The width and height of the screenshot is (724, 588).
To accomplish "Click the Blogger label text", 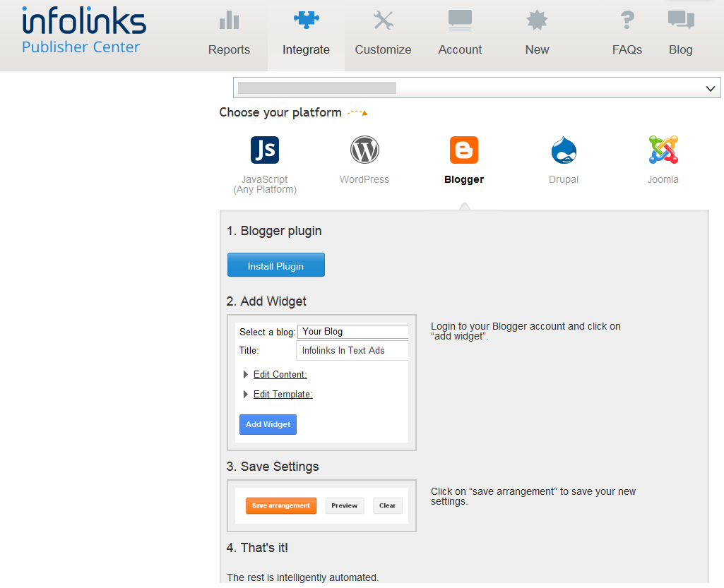I will [x=464, y=179].
